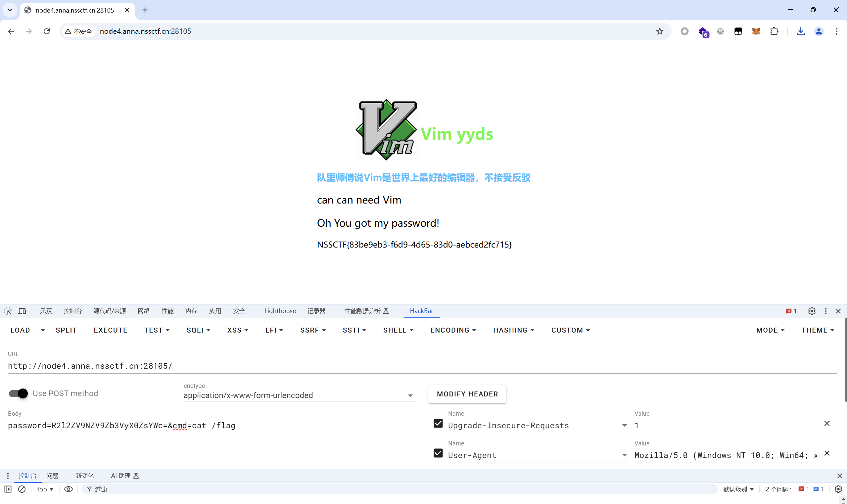
Task: Go forward to next page
Action: point(29,31)
